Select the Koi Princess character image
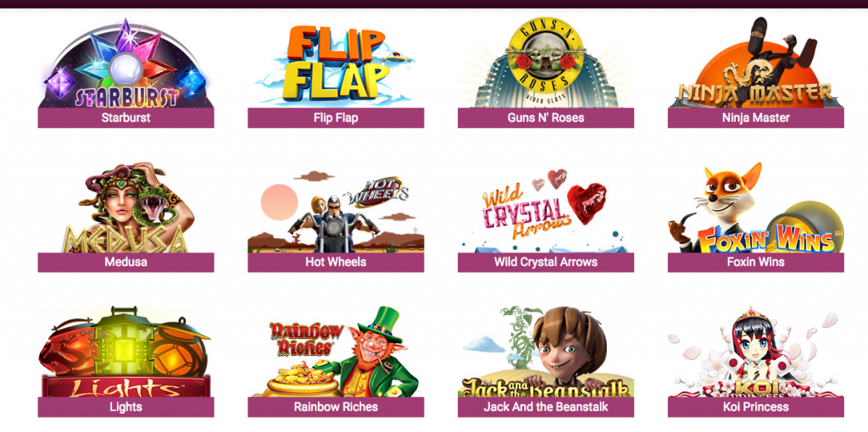The height and width of the screenshot is (432, 868). point(755,352)
